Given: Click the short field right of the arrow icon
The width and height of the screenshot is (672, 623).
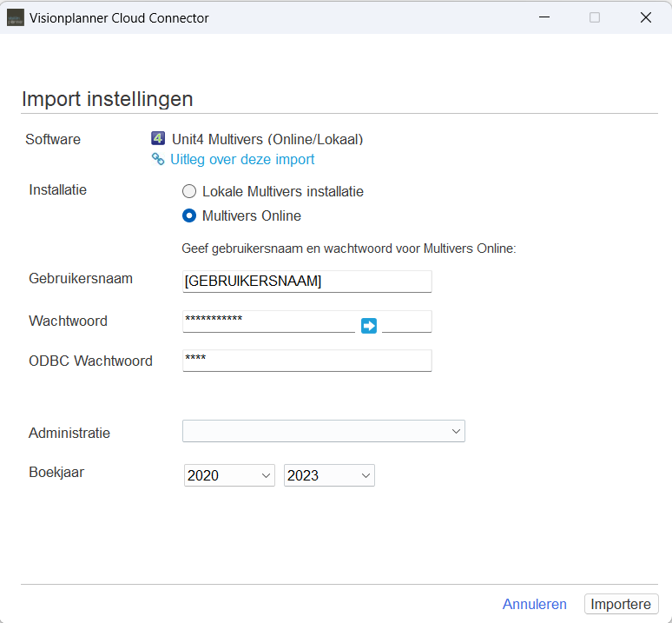Looking at the screenshot, I should click(406, 321).
